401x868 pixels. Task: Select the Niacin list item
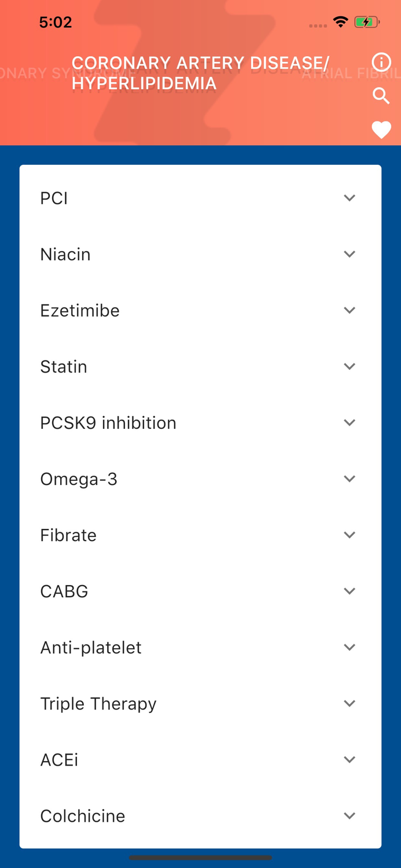(x=200, y=254)
